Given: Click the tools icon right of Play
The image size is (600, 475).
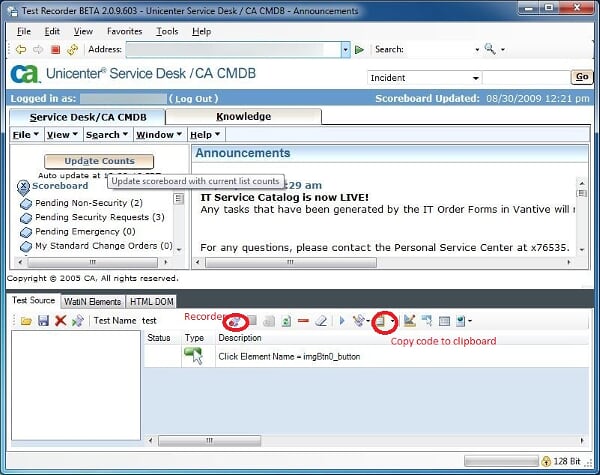Looking at the screenshot, I should 359,321.
